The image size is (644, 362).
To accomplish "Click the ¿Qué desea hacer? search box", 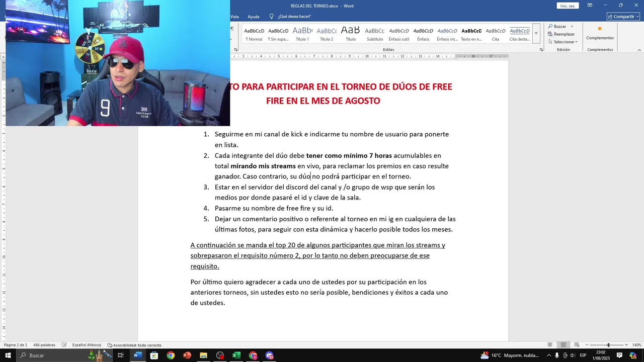I will click(x=294, y=17).
